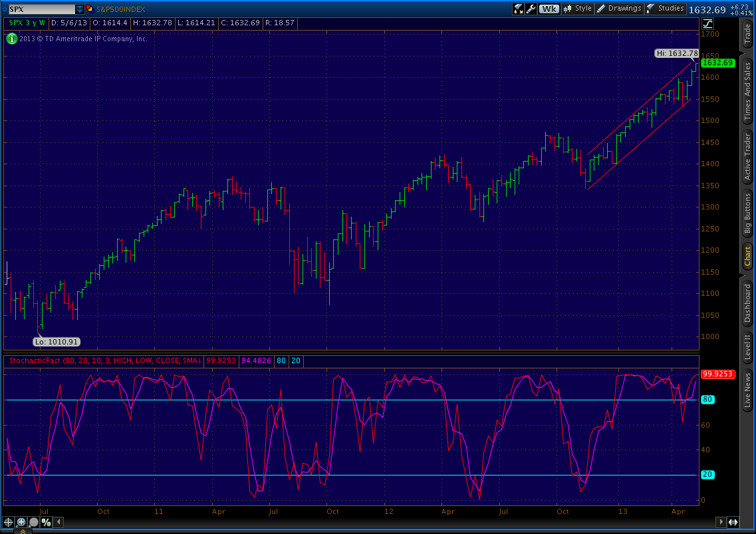
Task: Change the Wk aggregation period button
Action: point(549,9)
